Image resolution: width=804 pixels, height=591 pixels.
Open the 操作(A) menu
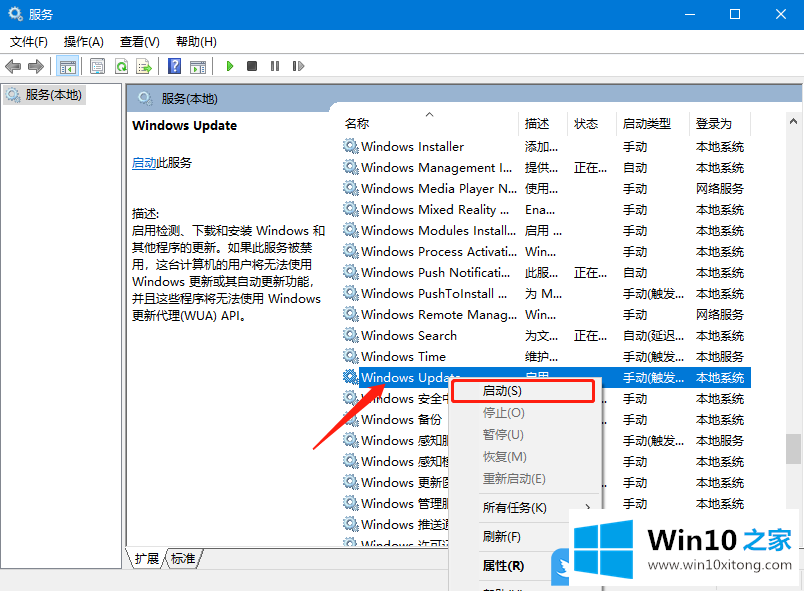coord(84,42)
